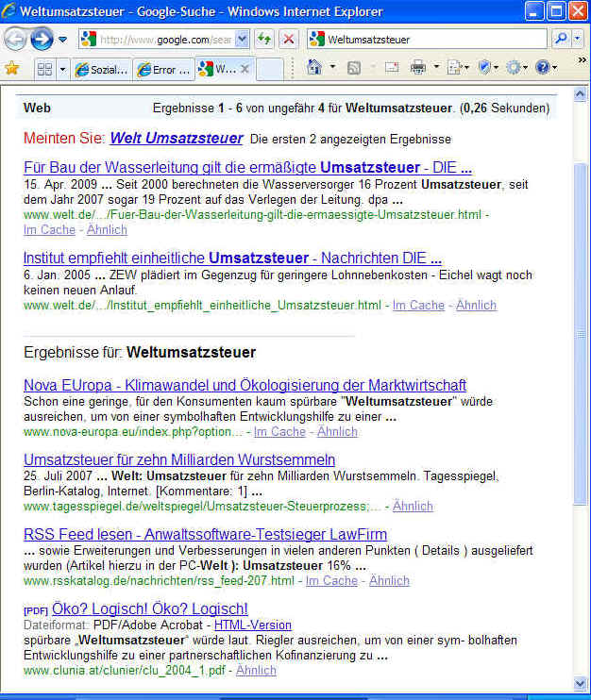Viewport: 591px width, 700px height.
Task: Close the current Google search tab
Action: pos(245,69)
